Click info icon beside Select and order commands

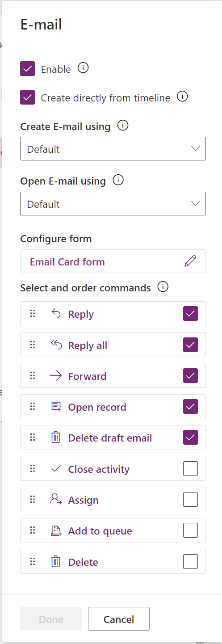point(163,287)
